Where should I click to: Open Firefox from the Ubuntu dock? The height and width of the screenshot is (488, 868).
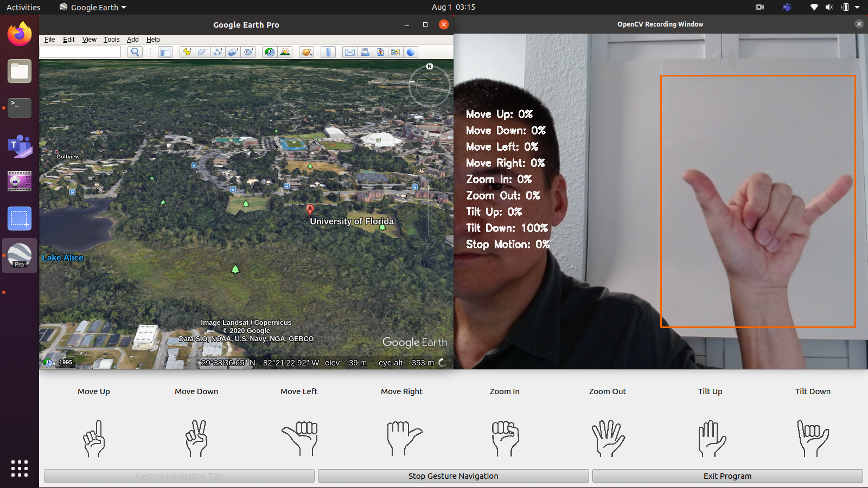tap(20, 34)
